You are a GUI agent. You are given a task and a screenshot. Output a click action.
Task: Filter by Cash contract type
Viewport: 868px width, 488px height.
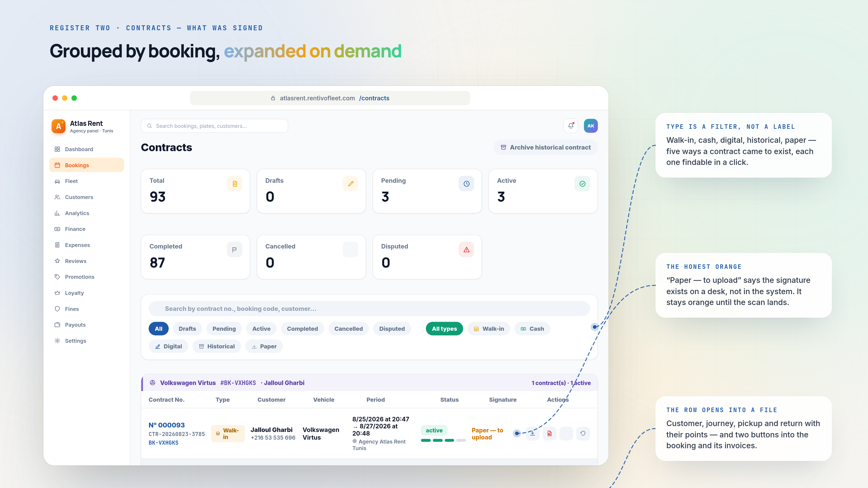[532, 329]
